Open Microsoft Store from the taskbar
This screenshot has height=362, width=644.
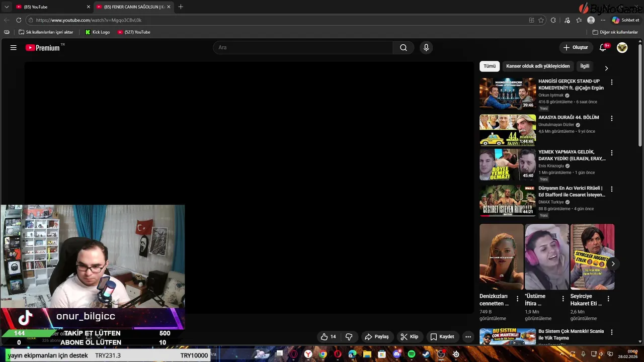[382, 354]
